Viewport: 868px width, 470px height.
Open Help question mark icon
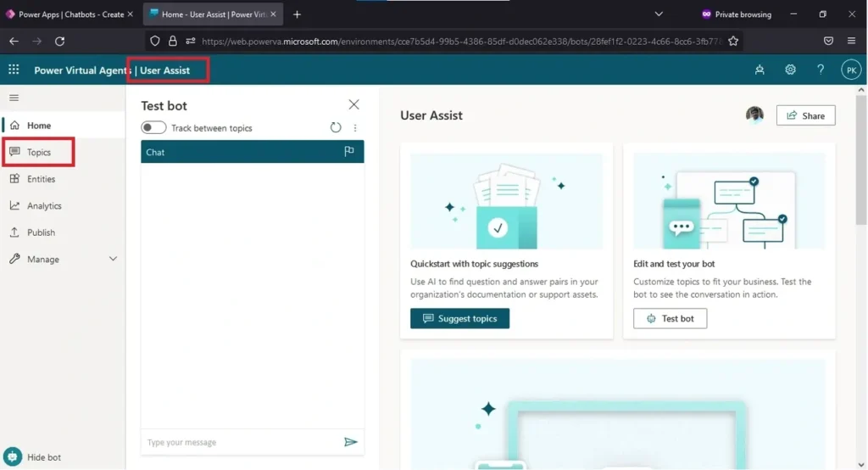(x=821, y=70)
